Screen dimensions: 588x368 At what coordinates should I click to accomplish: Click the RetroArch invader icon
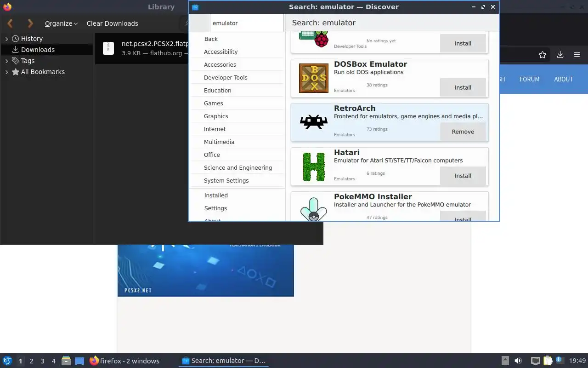(x=314, y=122)
